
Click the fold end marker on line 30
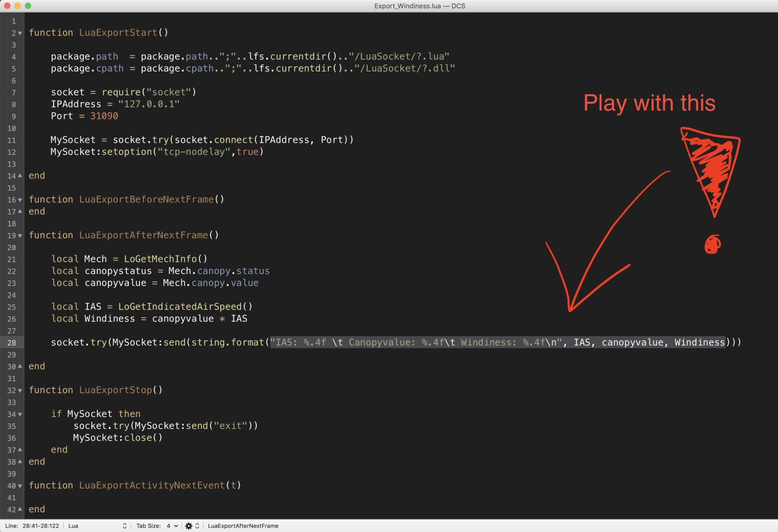[20, 366]
